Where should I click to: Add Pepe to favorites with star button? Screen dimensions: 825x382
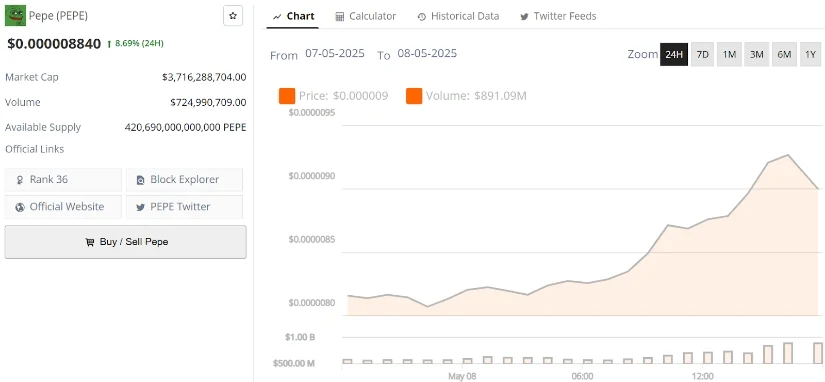click(x=233, y=16)
